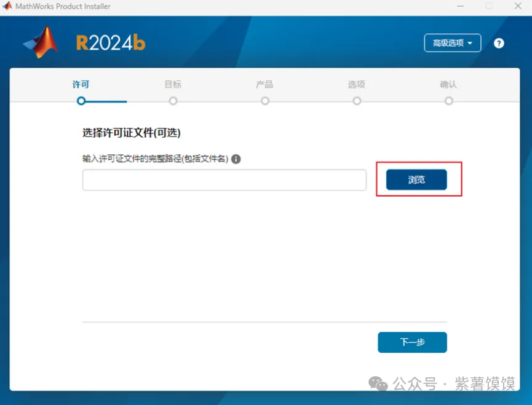Viewport: 532px width, 405px height.
Task: Click the 下一步 next button
Action: (412, 342)
